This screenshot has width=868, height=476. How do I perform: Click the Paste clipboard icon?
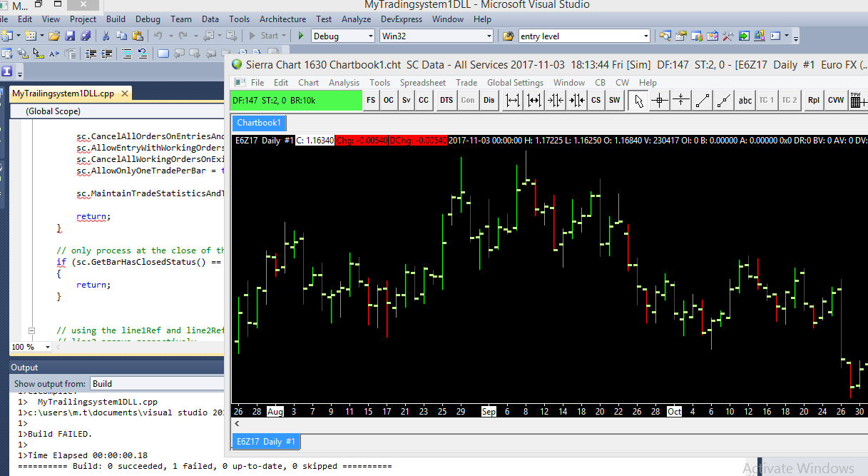click(x=138, y=36)
